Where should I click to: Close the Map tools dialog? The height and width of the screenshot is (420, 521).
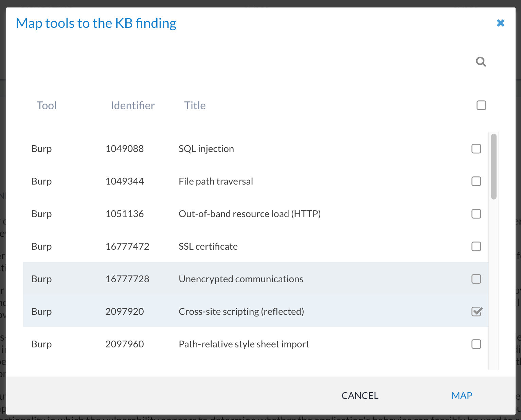pyautogui.click(x=500, y=23)
